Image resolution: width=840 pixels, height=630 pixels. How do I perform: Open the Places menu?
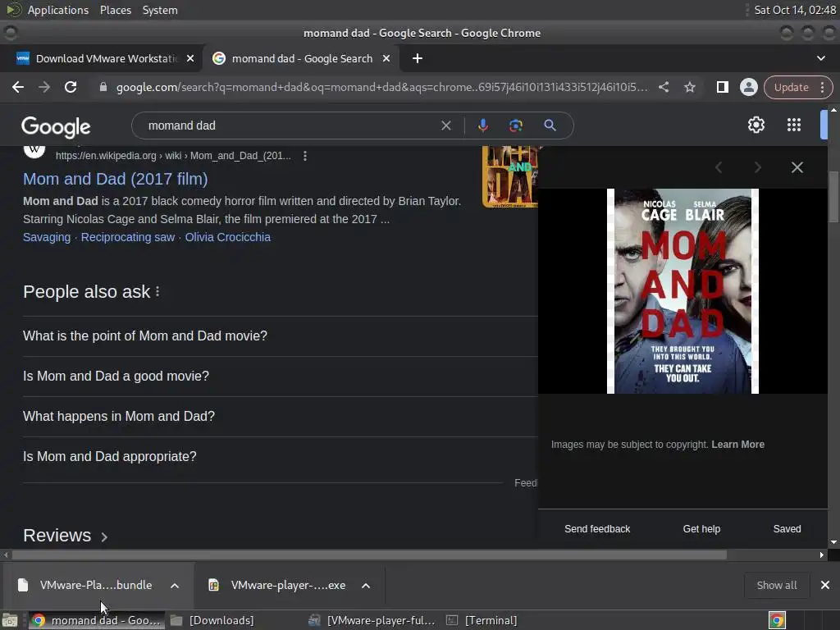click(115, 10)
